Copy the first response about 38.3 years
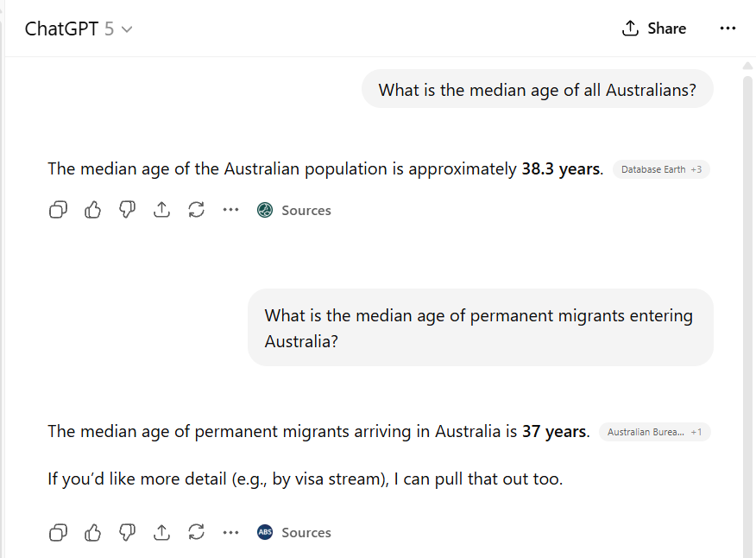 58,210
